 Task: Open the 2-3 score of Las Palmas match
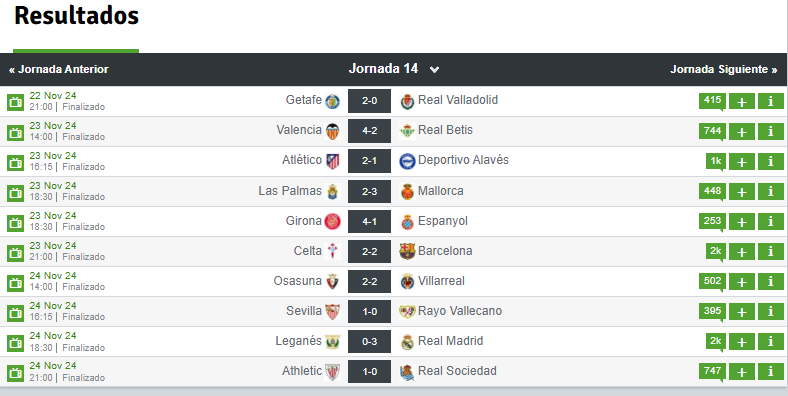coord(369,191)
